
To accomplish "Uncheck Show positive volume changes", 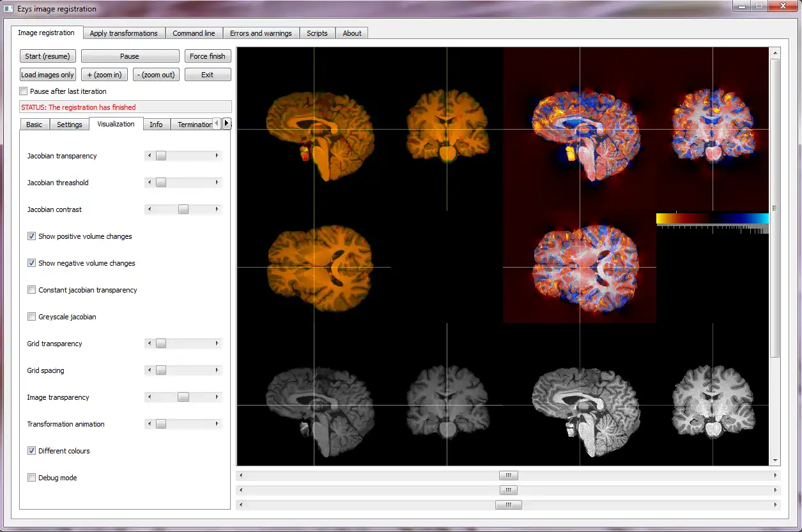I will (x=32, y=236).
